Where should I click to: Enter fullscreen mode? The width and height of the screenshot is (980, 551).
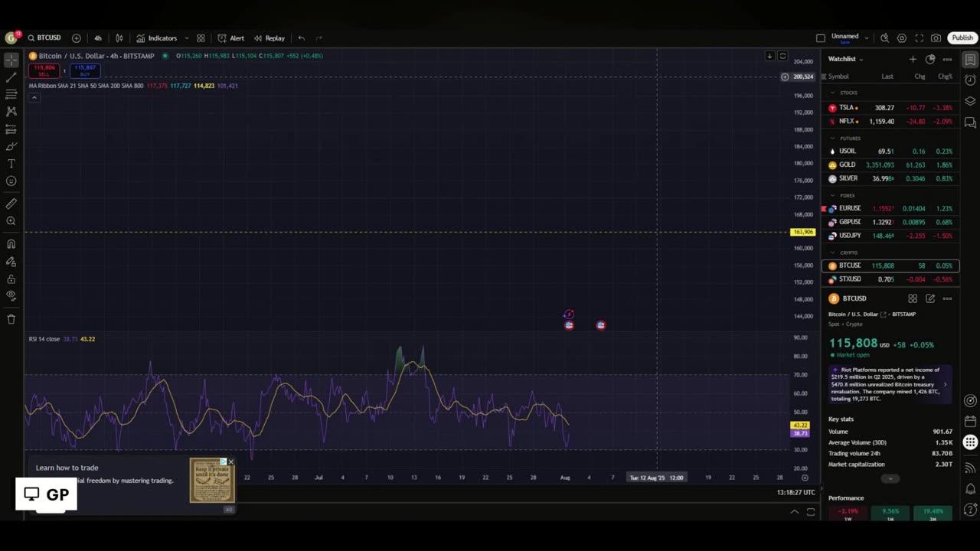tap(919, 38)
